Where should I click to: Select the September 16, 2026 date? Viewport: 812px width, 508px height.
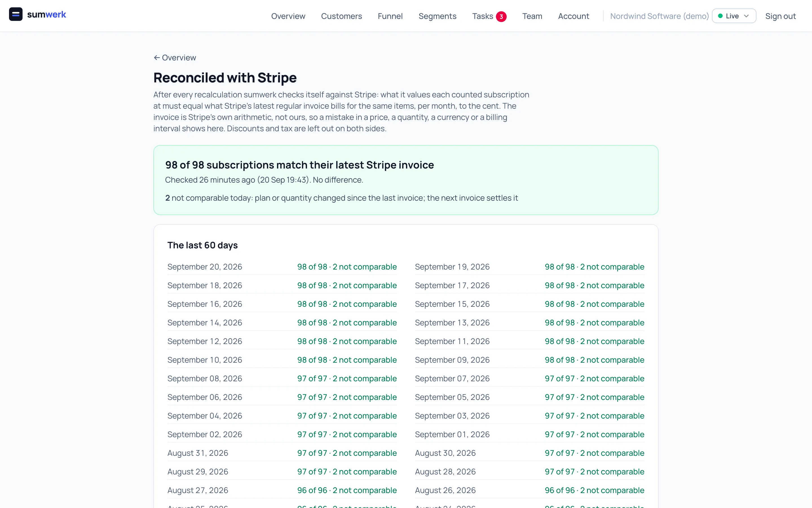pyautogui.click(x=205, y=304)
